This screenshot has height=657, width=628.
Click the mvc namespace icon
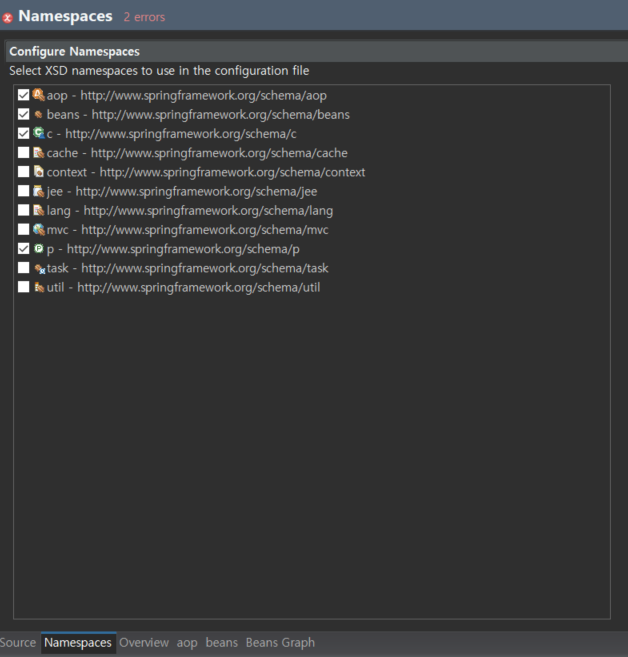(x=39, y=229)
